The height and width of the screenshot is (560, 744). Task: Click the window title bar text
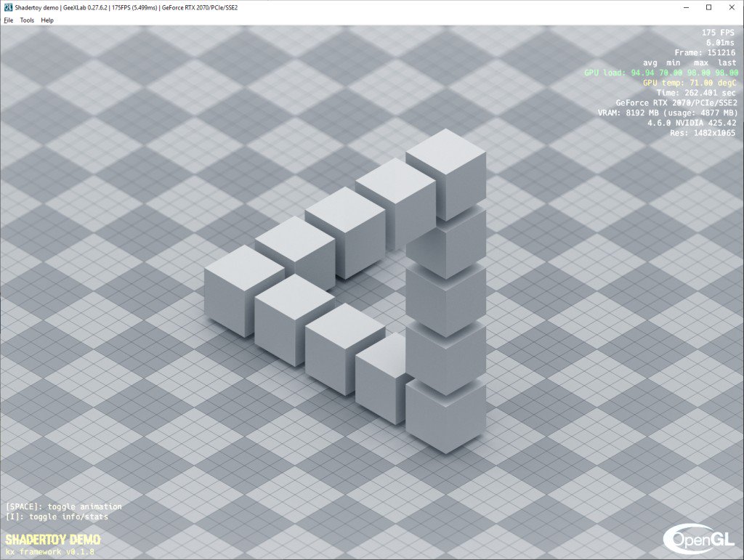pyautogui.click(x=126, y=7)
